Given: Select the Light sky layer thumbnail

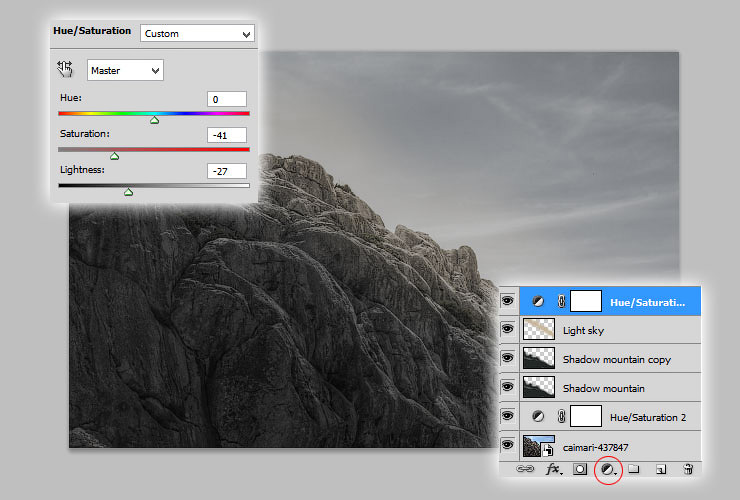Looking at the screenshot, I should pyautogui.click(x=539, y=329).
